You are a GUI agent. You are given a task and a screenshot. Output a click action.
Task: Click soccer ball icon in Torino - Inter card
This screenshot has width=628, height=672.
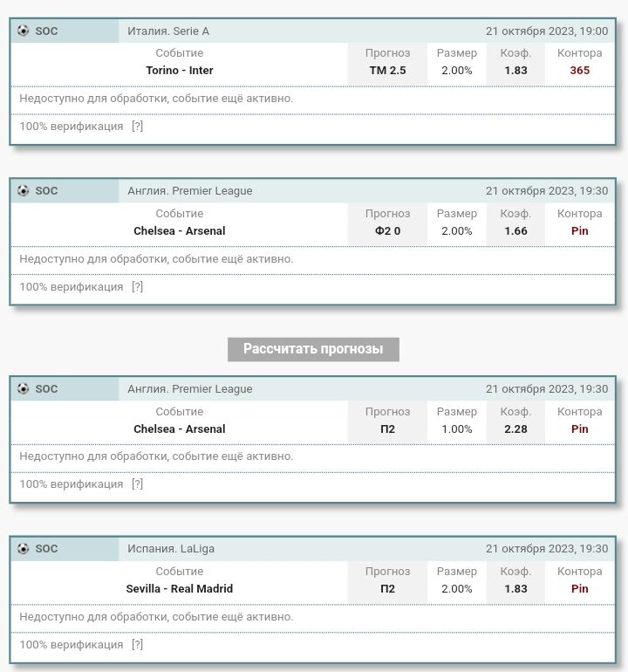23,31
